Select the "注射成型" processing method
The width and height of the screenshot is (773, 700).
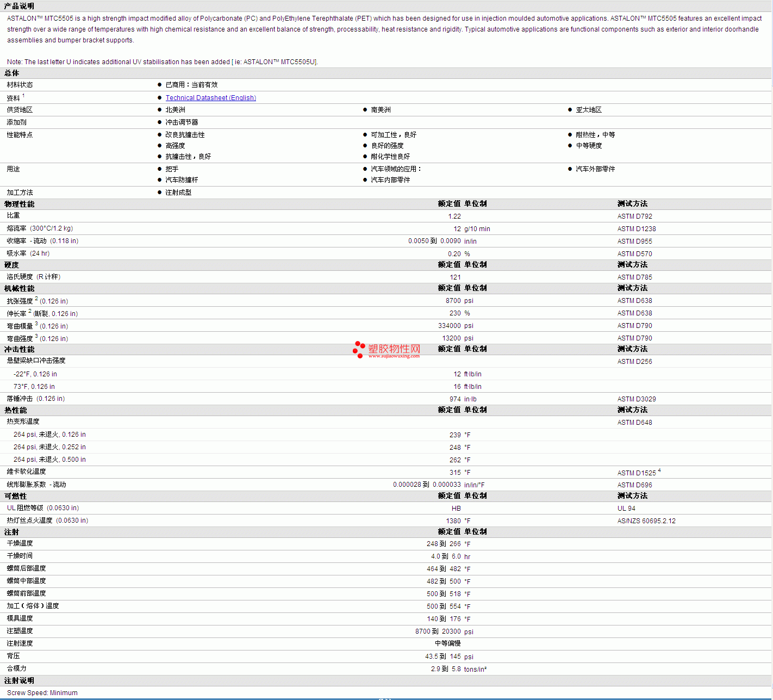tap(178, 193)
